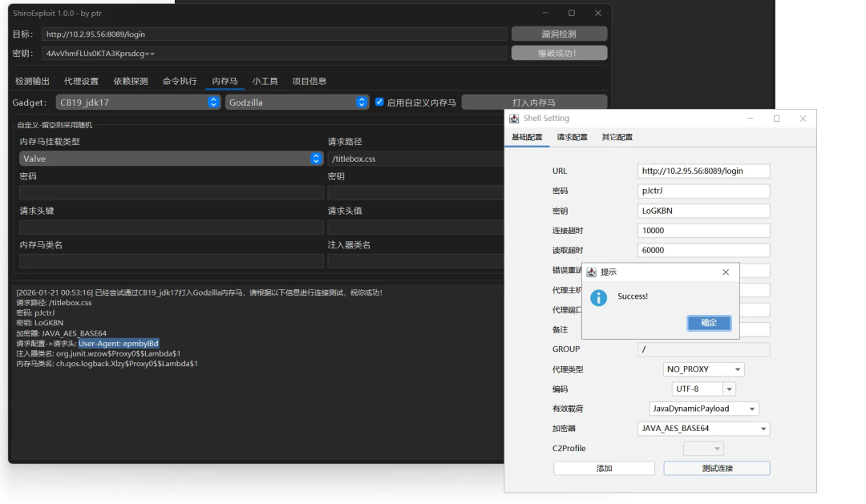The width and height of the screenshot is (866, 504).
Task: Confirm the Success dialog with 确定
Action: 709,323
